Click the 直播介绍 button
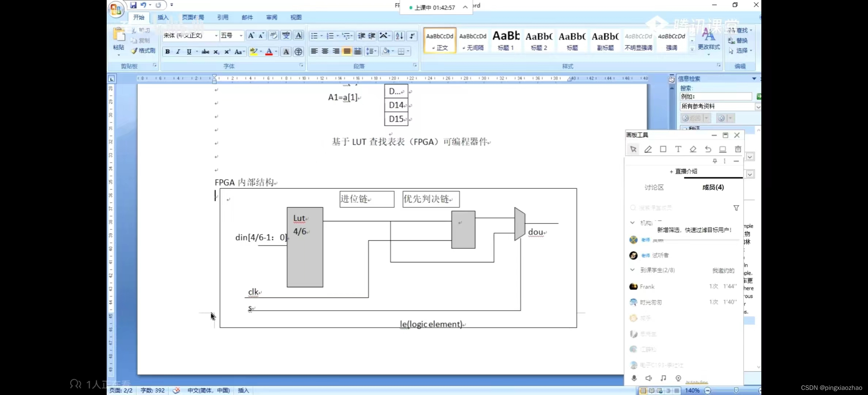 tap(683, 171)
